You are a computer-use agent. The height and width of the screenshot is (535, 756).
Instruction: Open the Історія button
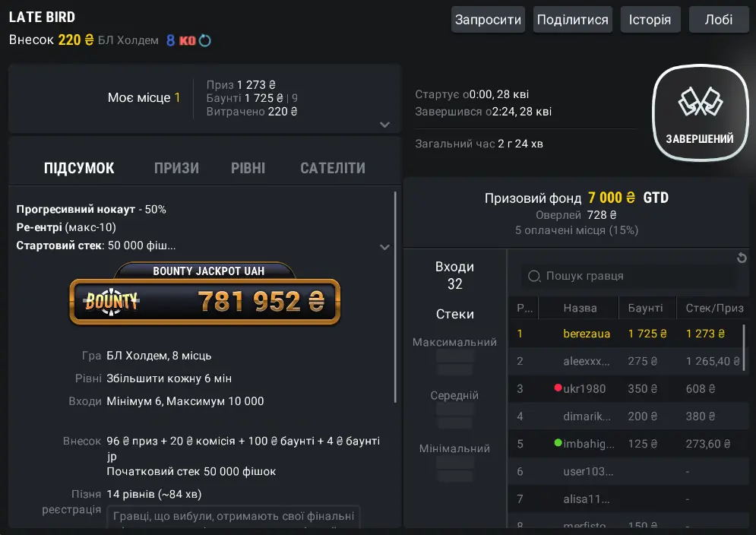tap(650, 20)
